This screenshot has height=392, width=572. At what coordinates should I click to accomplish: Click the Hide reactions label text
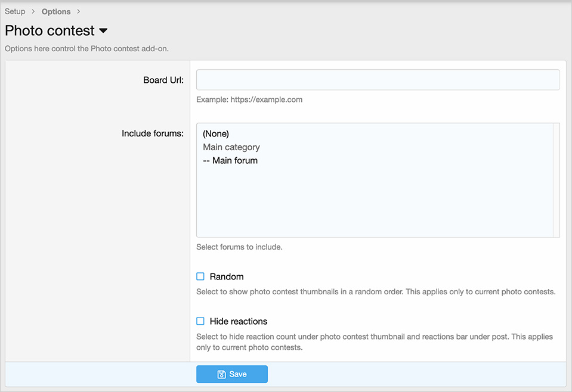[239, 321]
